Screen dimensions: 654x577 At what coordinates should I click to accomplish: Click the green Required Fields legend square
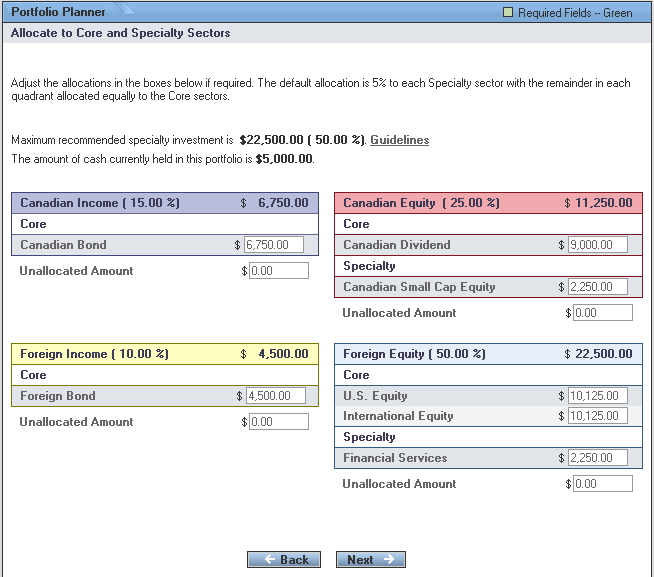[x=507, y=13]
